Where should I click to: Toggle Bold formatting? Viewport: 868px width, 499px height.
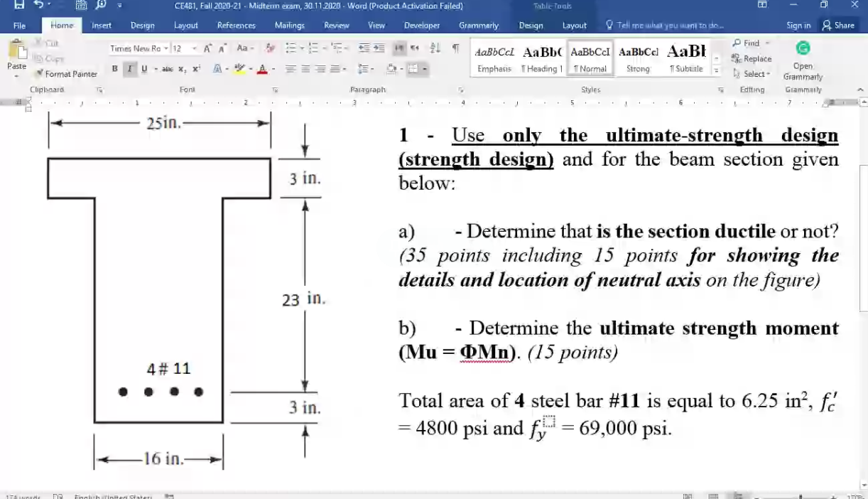[x=114, y=69]
